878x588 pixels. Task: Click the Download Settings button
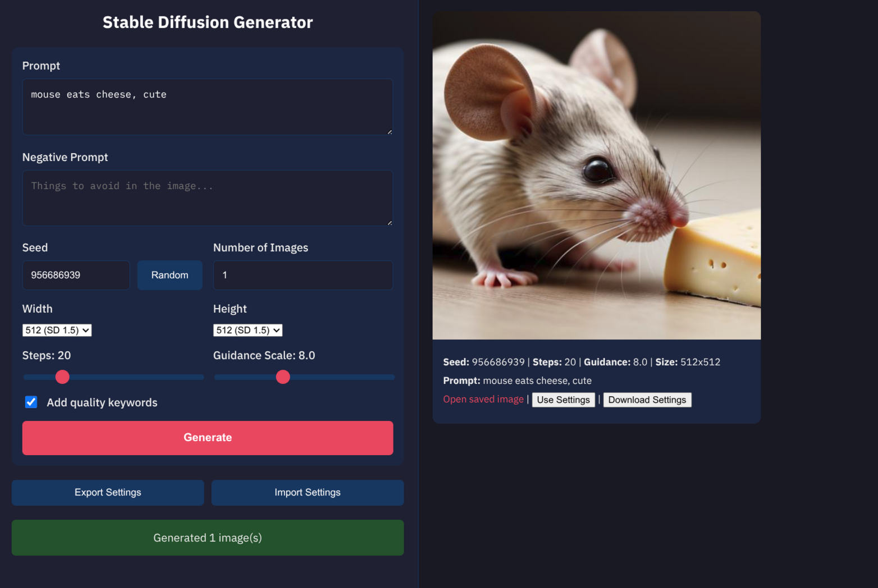tap(647, 399)
